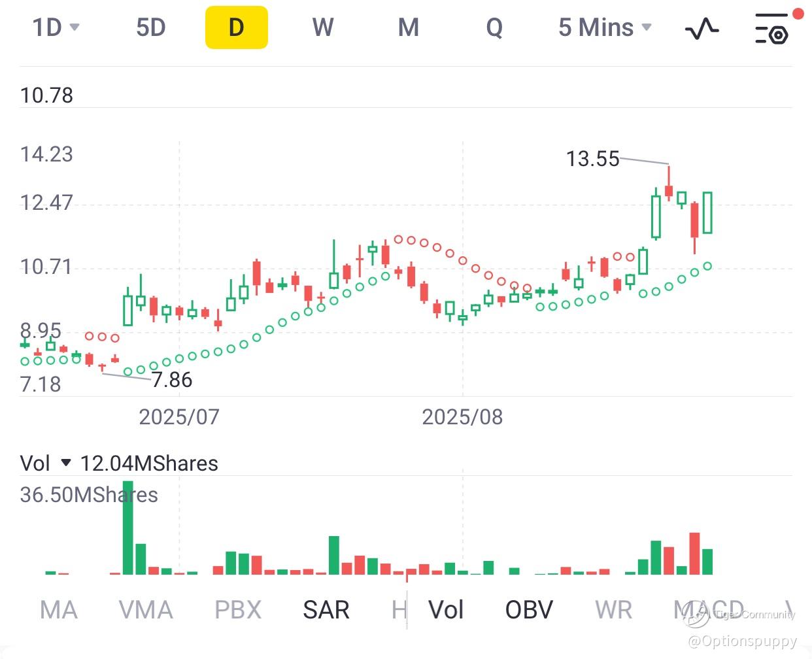Click the tallest green volume bar
The height and width of the screenshot is (659, 812).
coord(128,528)
